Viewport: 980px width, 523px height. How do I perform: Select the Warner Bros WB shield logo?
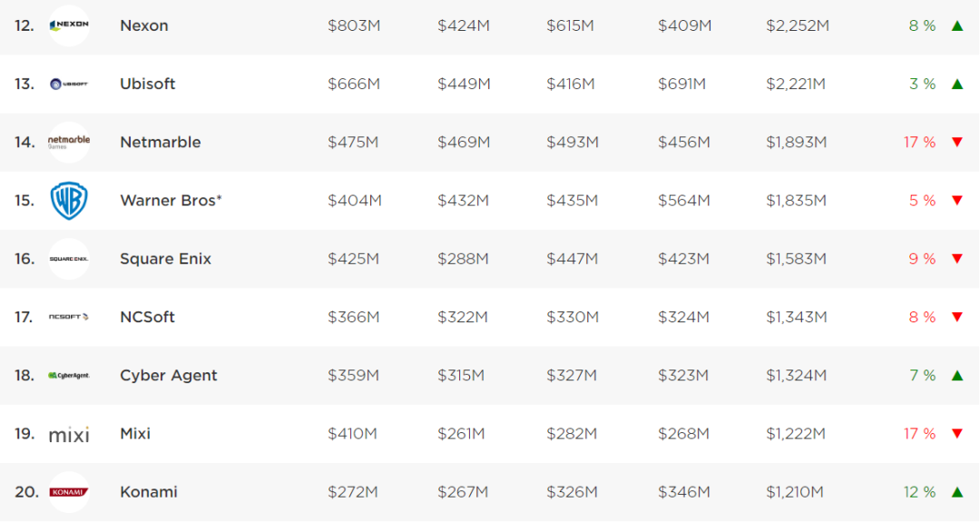click(x=69, y=201)
